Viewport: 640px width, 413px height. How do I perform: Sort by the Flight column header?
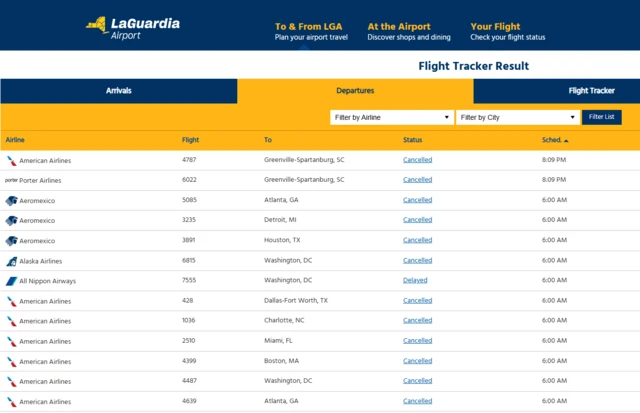pyautogui.click(x=190, y=140)
